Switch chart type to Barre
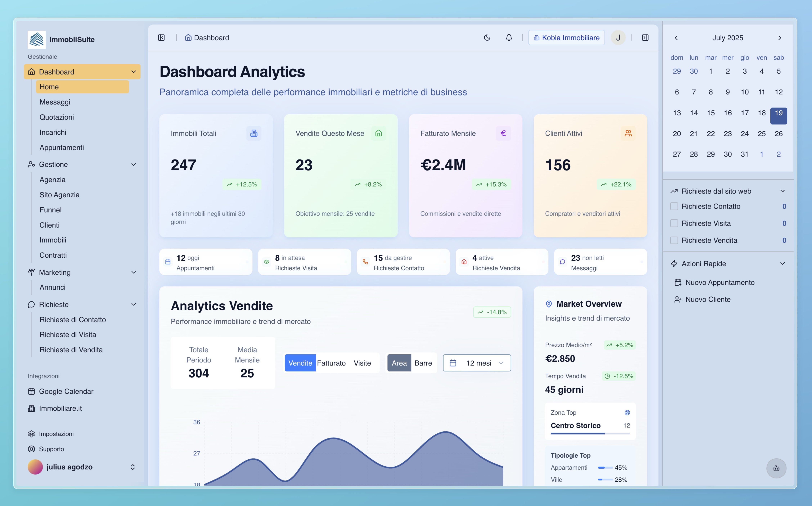The width and height of the screenshot is (812, 506). [423, 363]
